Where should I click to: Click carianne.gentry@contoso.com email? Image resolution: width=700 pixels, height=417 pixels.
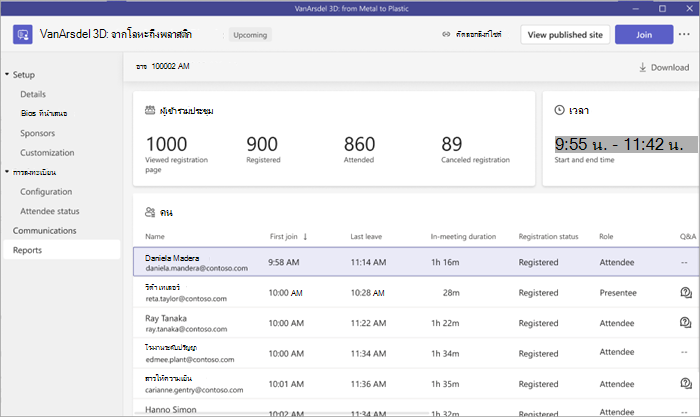click(x=194, y=390)
